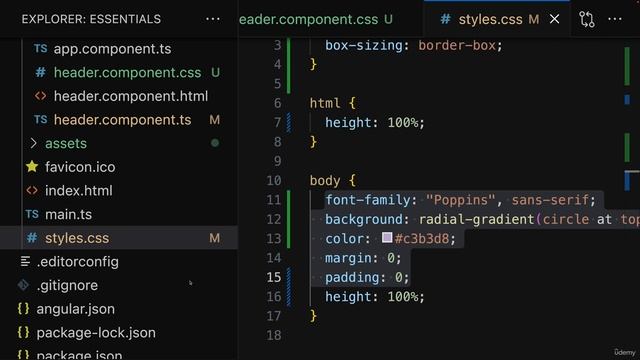Click 'radial-gradient' value on line 12
The width and height of the screenshot is (640, 360).
pos(477,219)
